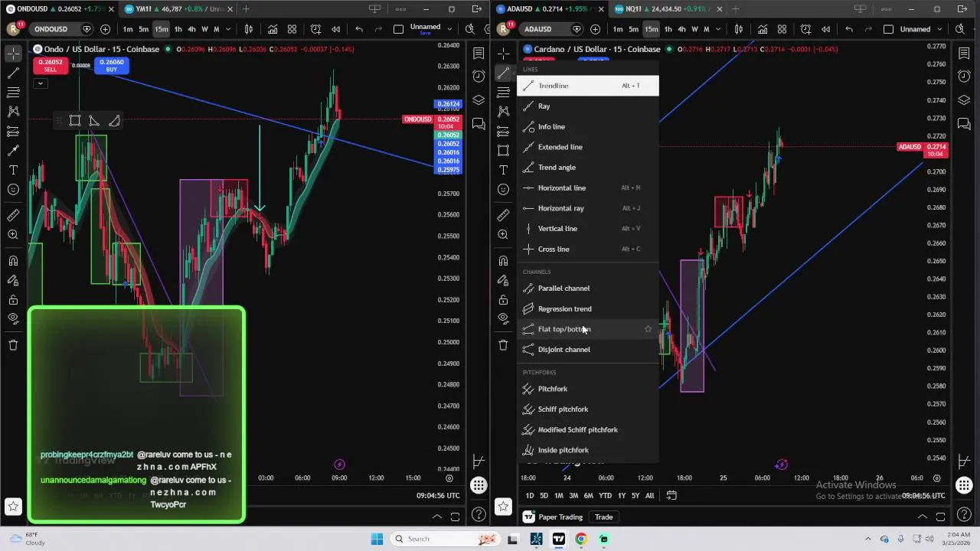The height and width of the screenshot is (551, 980).
Task: Open candlestick chart type in ONDOUSD window
Action: tap(248, 29)
